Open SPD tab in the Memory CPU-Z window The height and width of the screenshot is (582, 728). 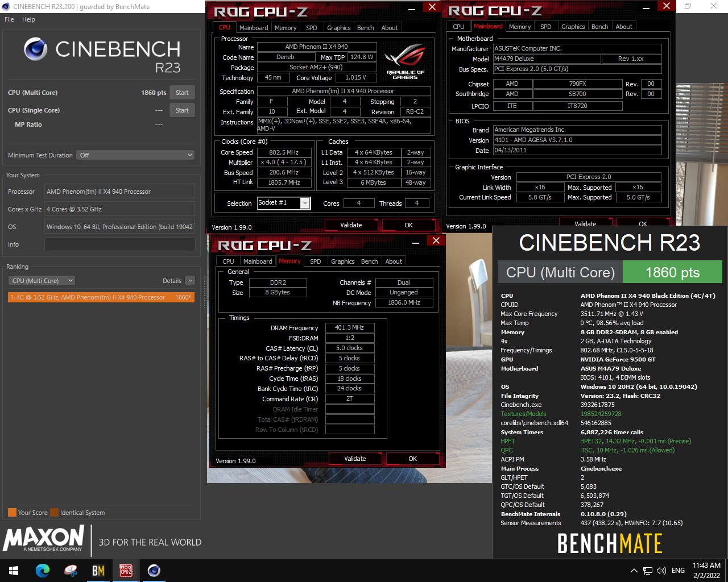pos(316,261)
